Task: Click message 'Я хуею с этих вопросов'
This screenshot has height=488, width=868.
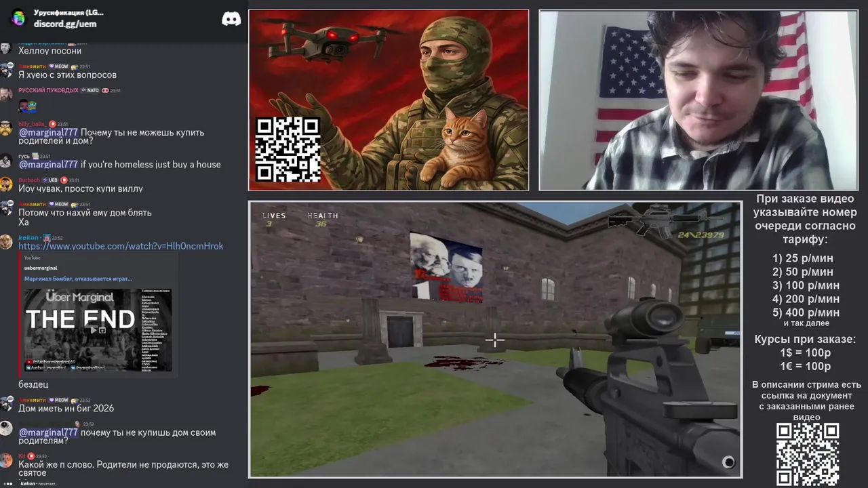Action: (67, 75)
